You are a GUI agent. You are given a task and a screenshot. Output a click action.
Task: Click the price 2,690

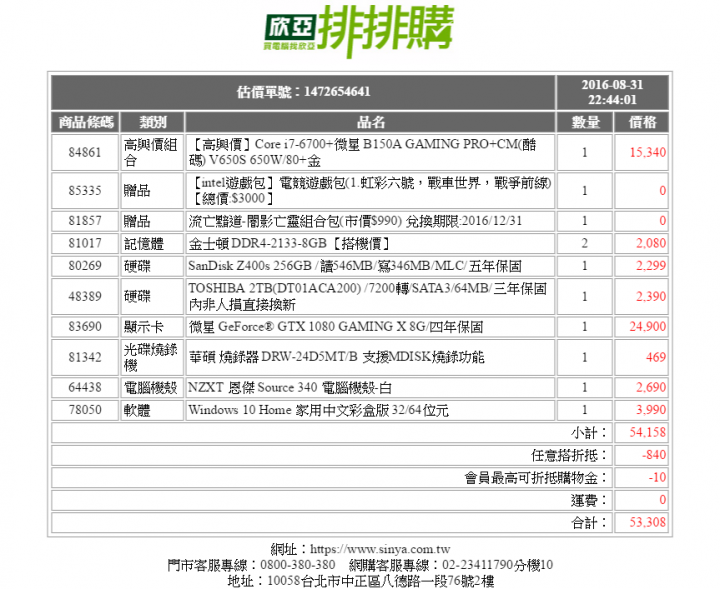tap(651, 387)
